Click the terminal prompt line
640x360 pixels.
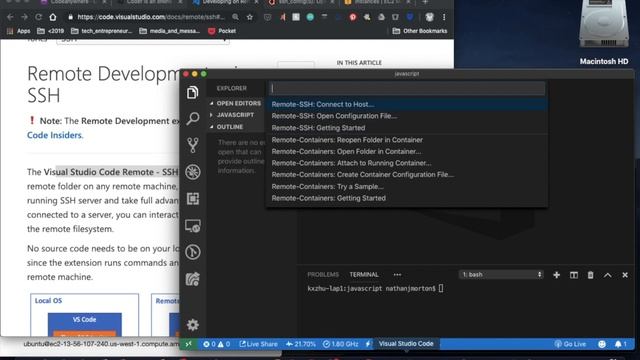pyautogui.click(x=375, y=289)
